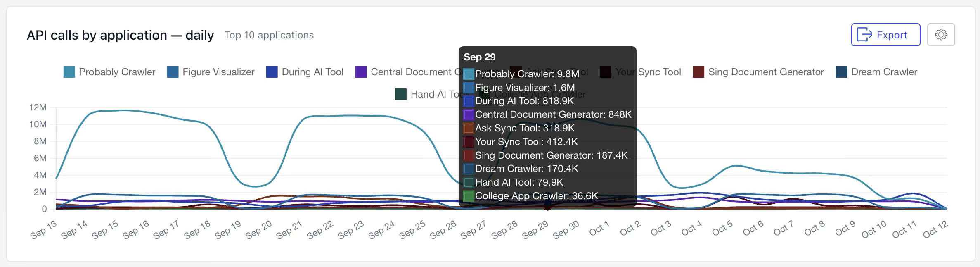This screenshot has width=980, height=267.
Task: Toggle Figure Visualizer series in legend
Action: 211,72
